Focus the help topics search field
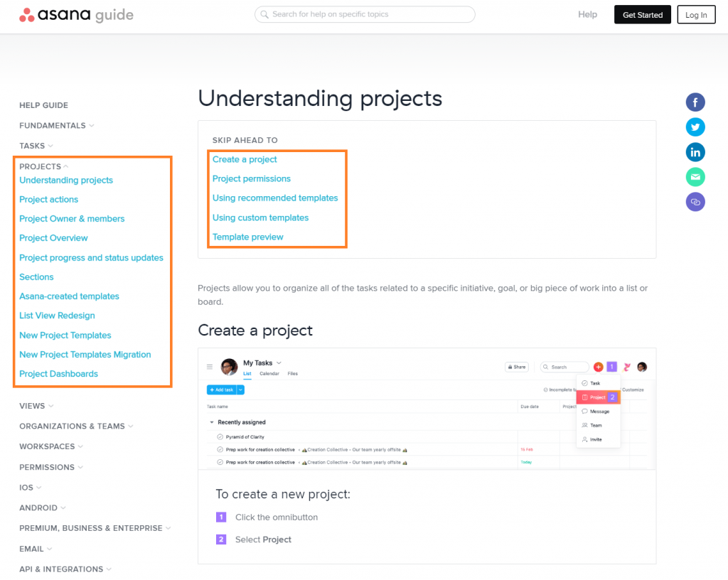 365,14
